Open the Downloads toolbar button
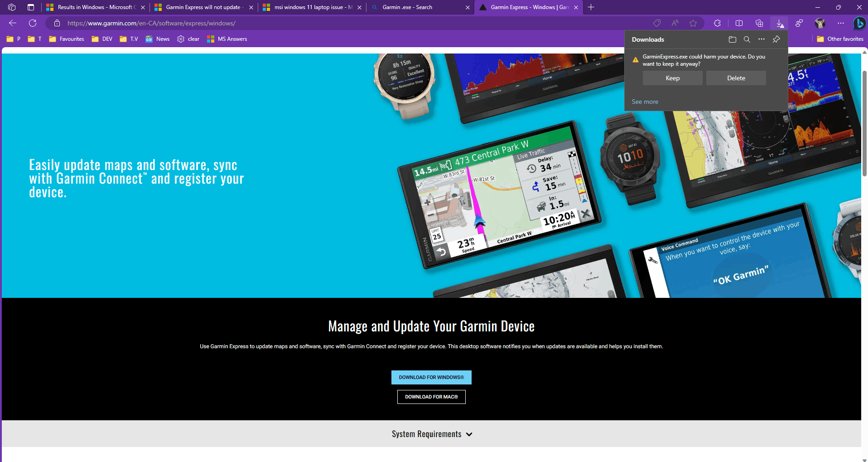This screenshot has height=462, width=868. [780, 23]
